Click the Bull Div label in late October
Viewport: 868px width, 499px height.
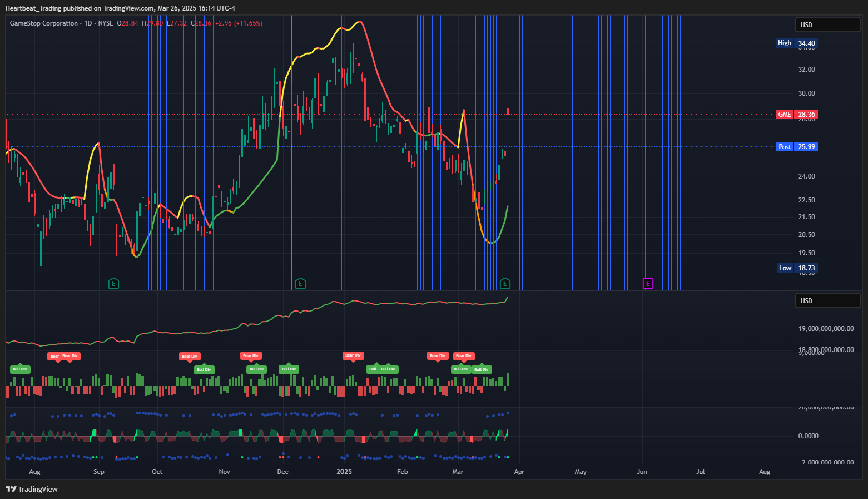coord(204,369)
